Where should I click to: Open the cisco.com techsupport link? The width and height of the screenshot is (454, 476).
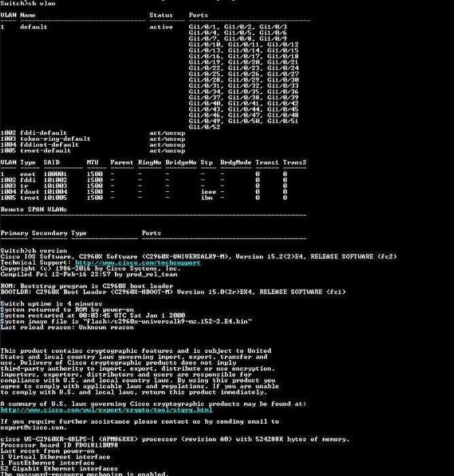(138, 262)
